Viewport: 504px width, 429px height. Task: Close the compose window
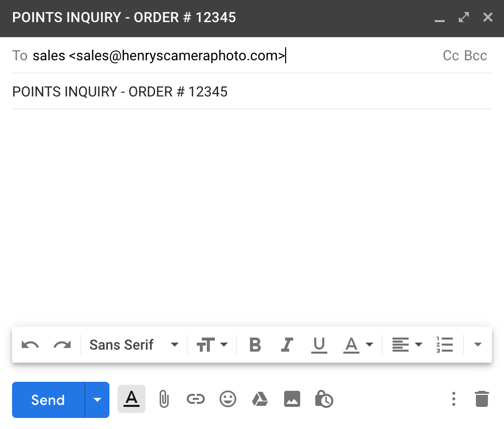[x=488, y=18]
